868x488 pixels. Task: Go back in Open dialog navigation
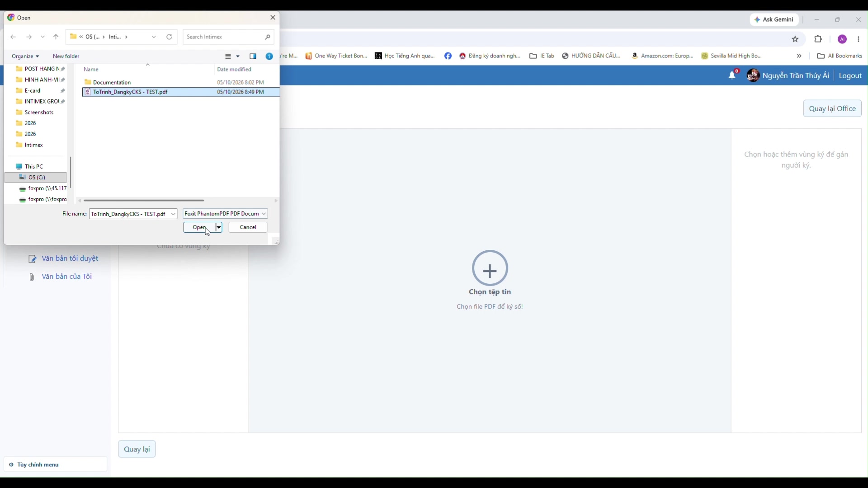(13, 37)
